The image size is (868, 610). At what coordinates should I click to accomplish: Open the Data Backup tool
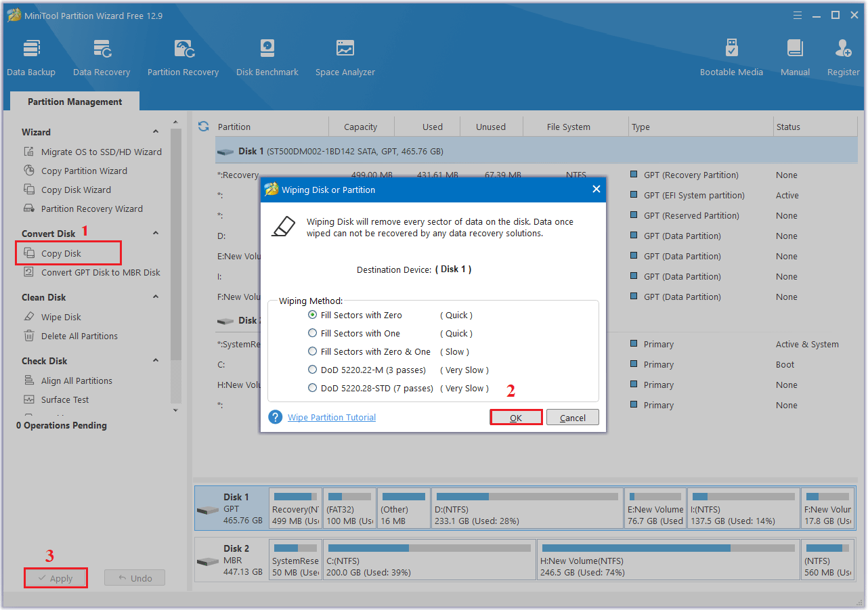pos(31,58)
